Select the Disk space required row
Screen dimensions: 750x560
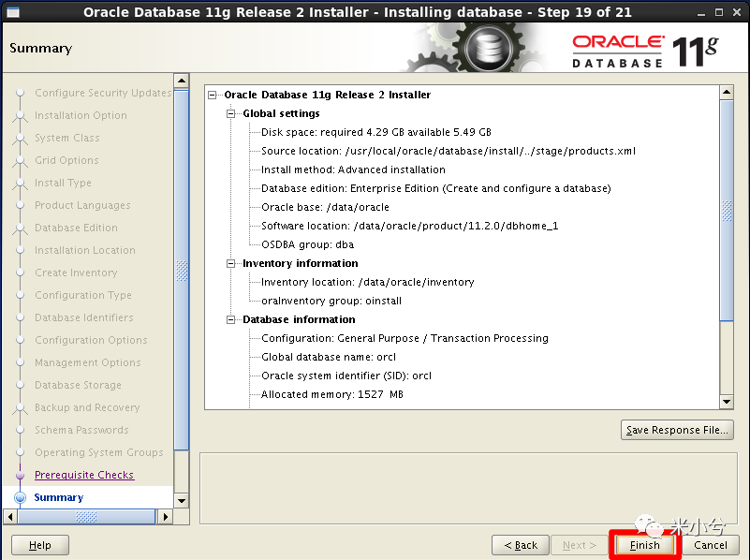pos(376,132)
